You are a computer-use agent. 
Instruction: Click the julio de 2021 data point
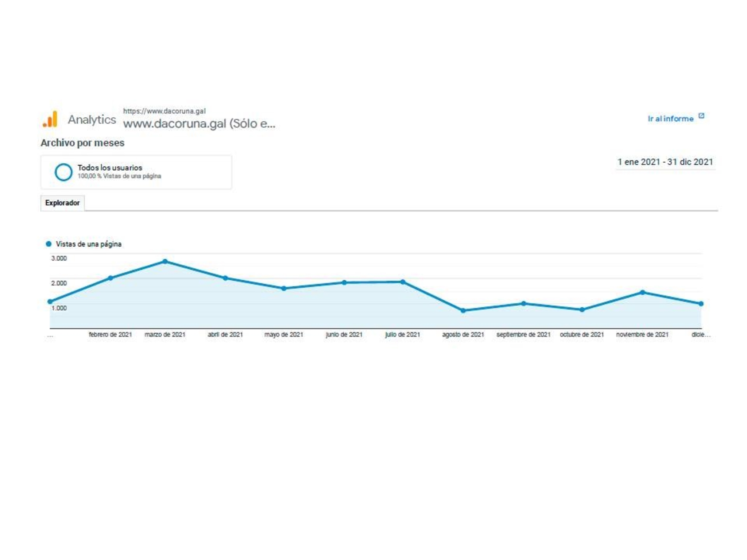402,282
